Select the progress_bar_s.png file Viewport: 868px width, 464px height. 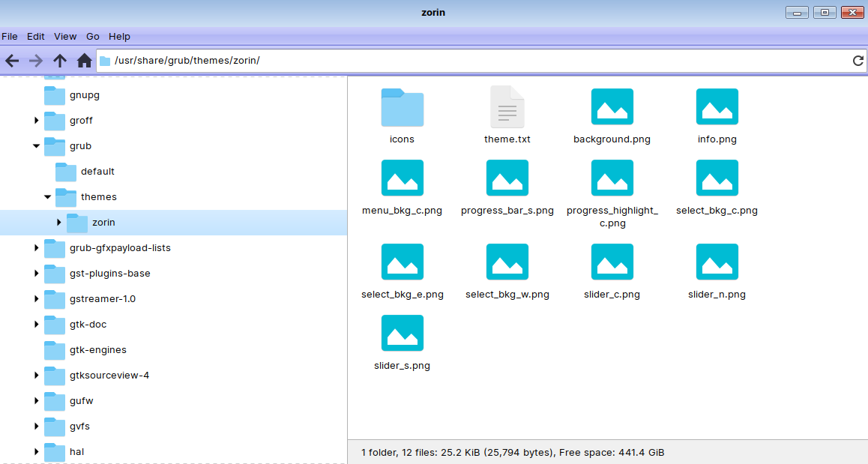(507, 180)
